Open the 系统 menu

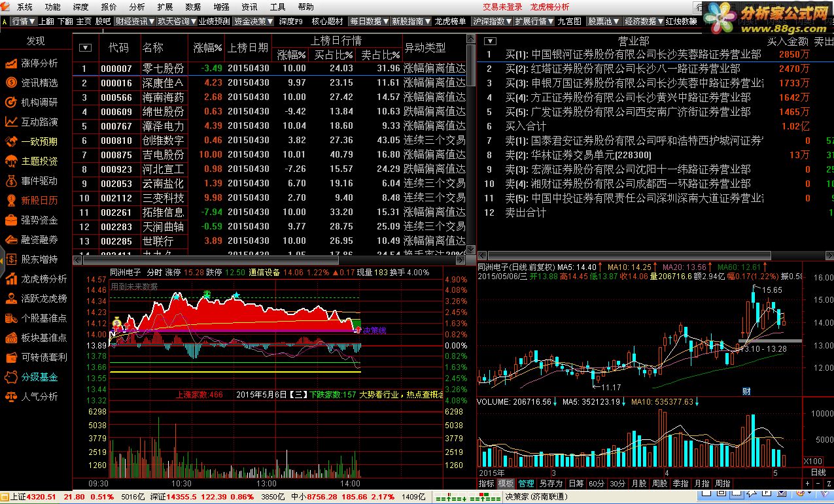coord(24,7)
